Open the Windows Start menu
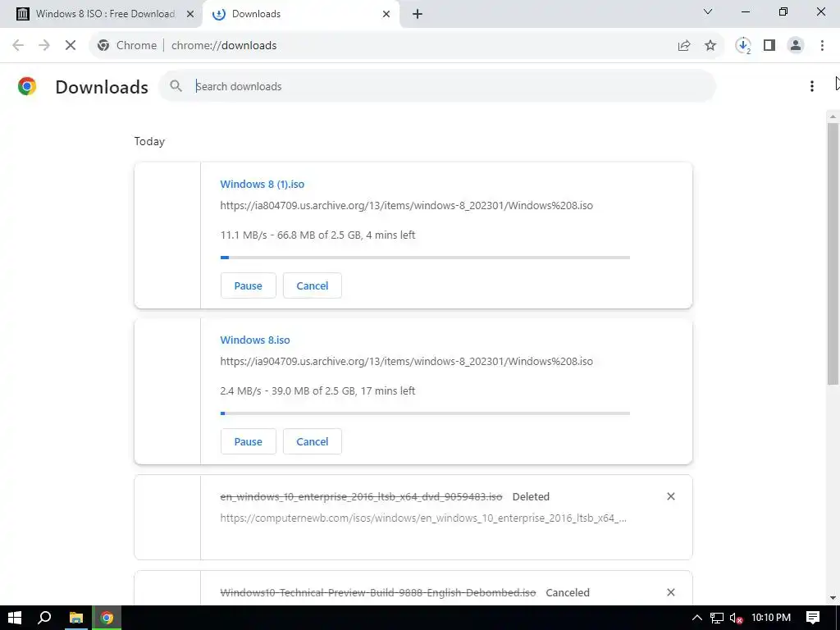This screenshot has height=630, width=840. tap(15, 618)
